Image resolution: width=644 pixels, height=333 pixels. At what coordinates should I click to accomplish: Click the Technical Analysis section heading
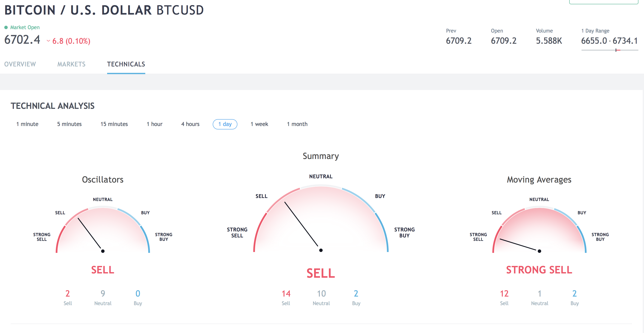(52, 106)
